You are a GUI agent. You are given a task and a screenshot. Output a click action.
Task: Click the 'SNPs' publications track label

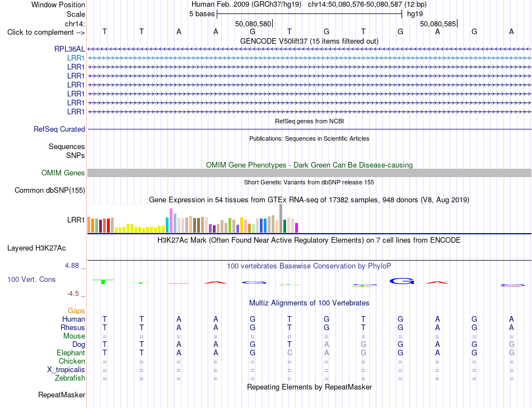[76, 155]
